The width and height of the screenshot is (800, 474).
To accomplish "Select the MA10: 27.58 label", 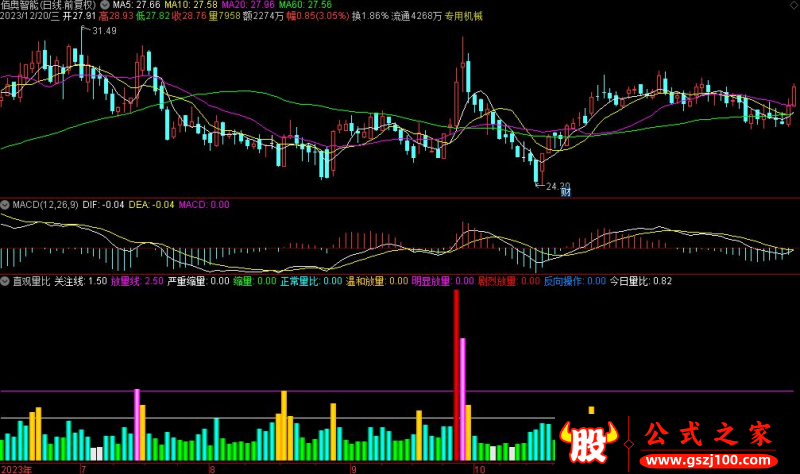I will (x=191, y=5).
